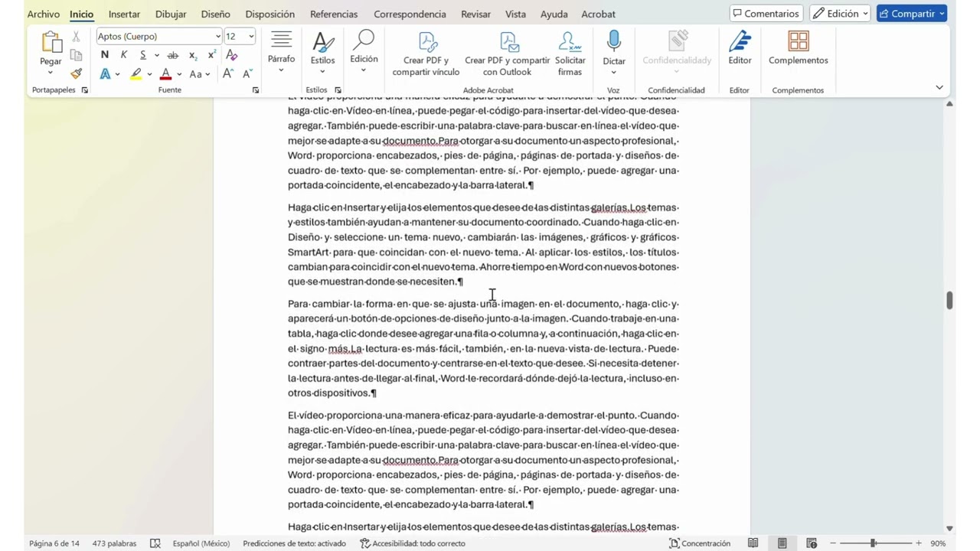
Task: Click Página 6 de 14 in status bar
Action: pyautogui.click(x=54, y=543)
